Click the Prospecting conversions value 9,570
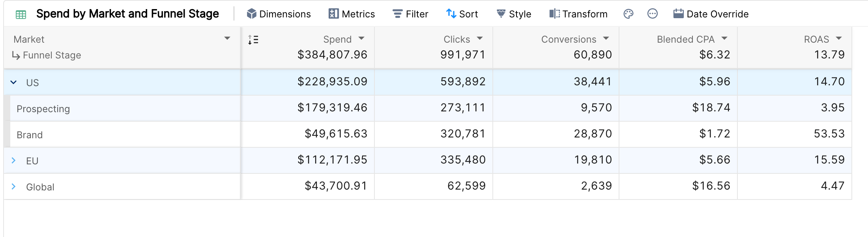The width and height of the screenshot is (868, 237). 596,107
